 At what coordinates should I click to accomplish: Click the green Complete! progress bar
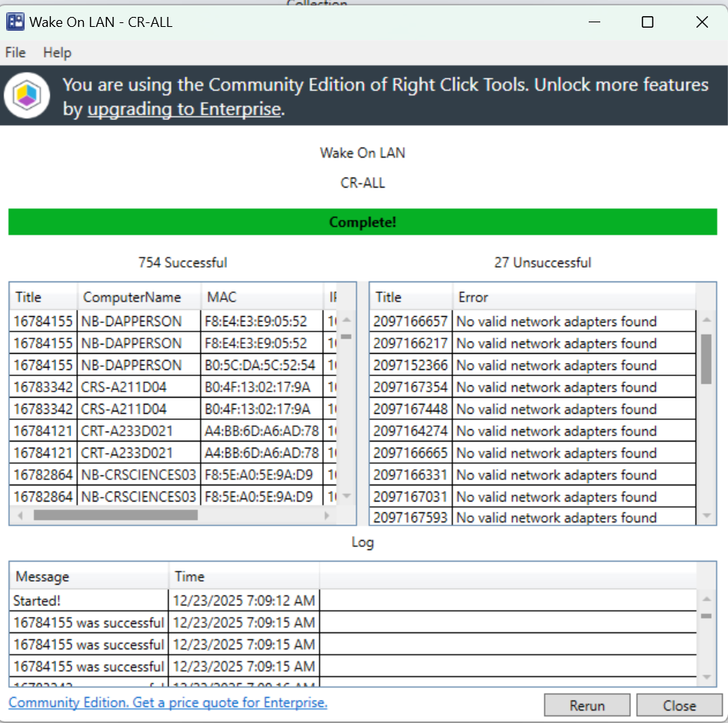coord(362,222)
